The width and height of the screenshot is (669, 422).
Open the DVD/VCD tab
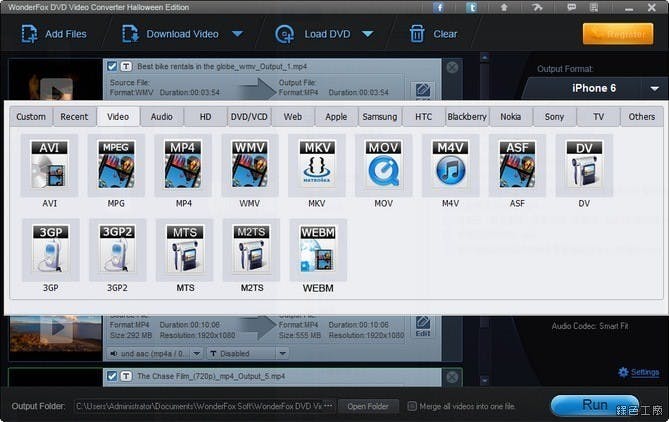(x=249, y=117)
